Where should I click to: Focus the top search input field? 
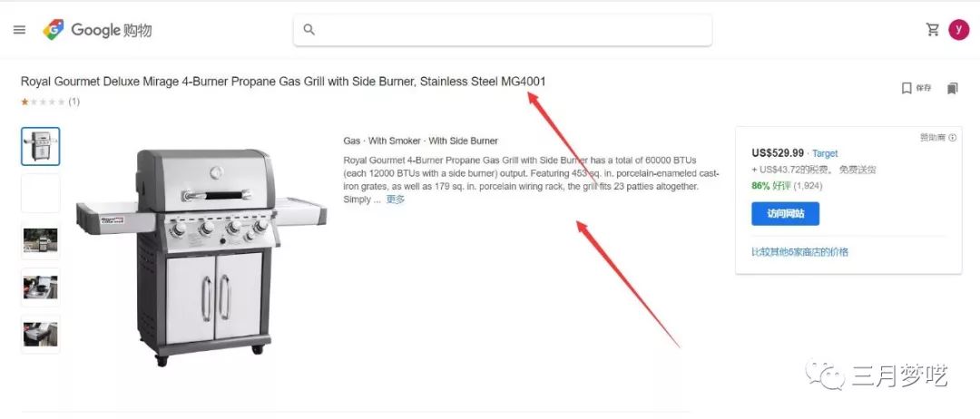[503, 29]
